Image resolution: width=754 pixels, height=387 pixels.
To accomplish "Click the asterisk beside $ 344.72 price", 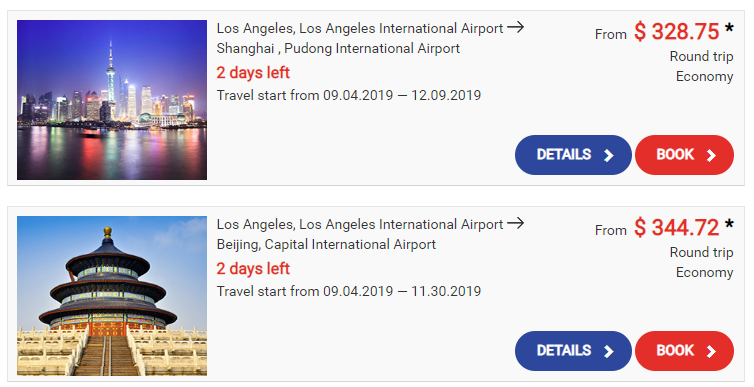I will coord(729,225).
